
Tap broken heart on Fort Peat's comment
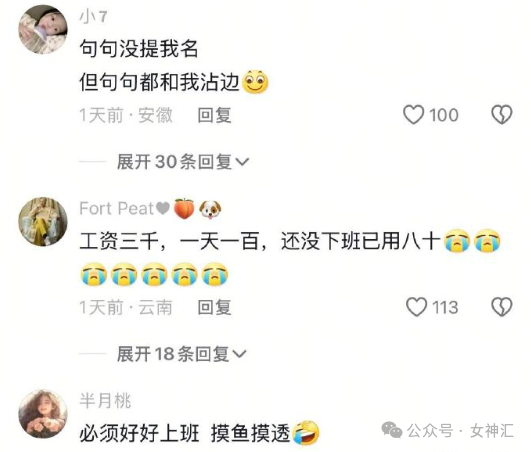502,307
